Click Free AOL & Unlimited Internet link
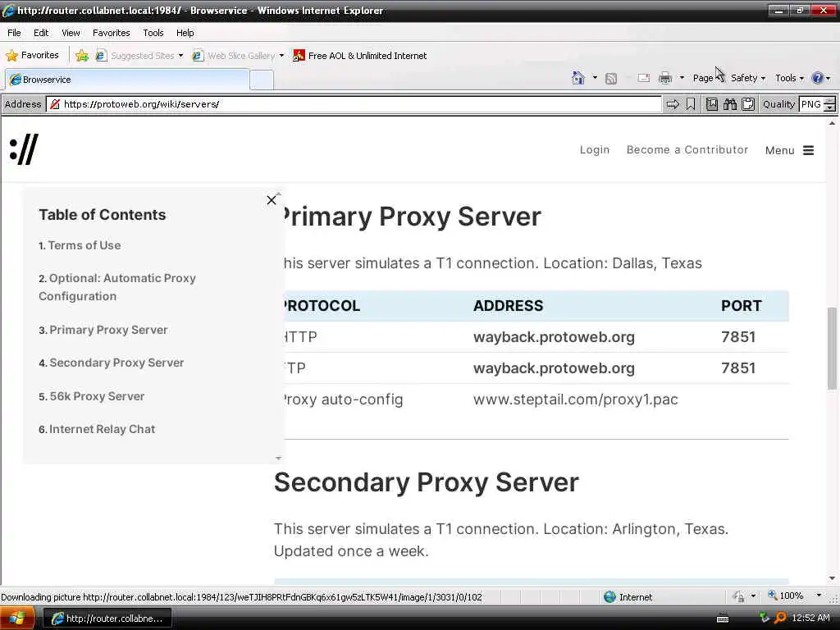 359,55
